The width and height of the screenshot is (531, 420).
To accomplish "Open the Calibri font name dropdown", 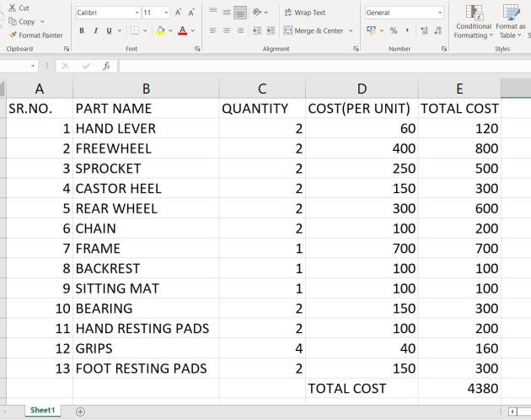I will click(x=137, y=13).
